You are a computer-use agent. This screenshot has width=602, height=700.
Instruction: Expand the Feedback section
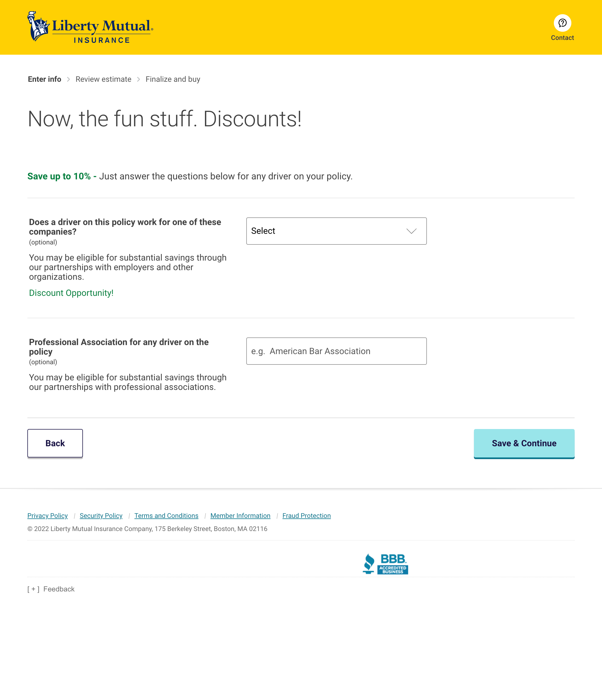51,589
